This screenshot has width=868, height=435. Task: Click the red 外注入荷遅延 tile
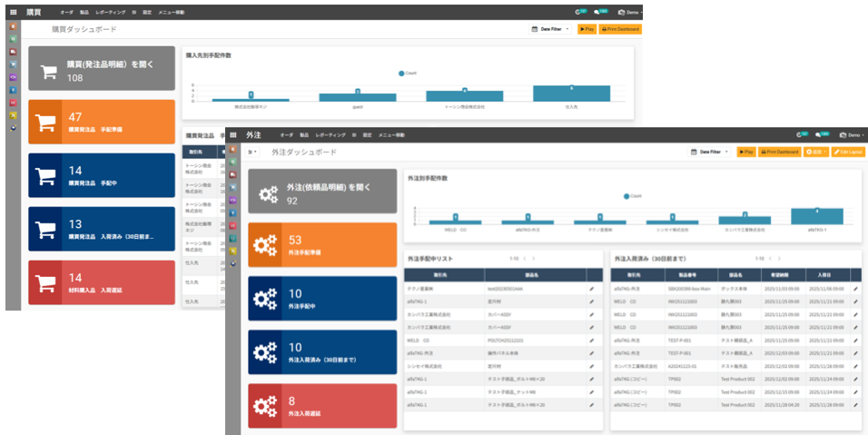click(x=322, y=406)
